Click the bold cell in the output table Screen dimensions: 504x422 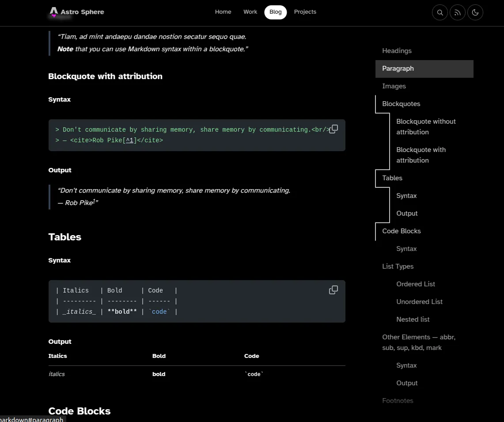pos(159,374)
